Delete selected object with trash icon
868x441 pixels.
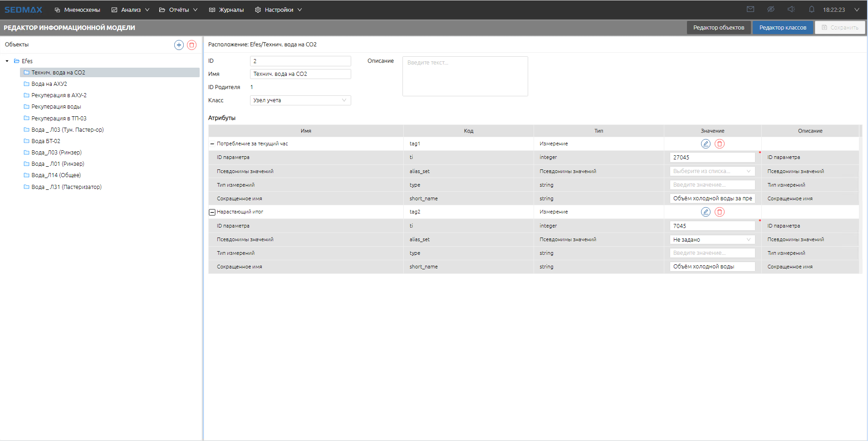192,45
